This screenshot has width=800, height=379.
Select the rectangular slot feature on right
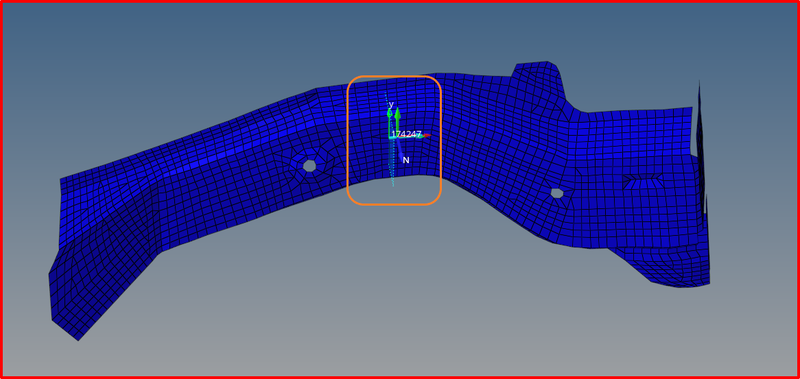(x=642, y=181)
